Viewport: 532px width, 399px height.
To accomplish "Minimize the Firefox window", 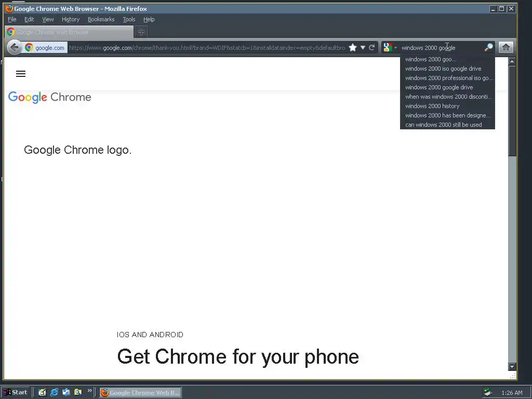I will pos(493,9).
